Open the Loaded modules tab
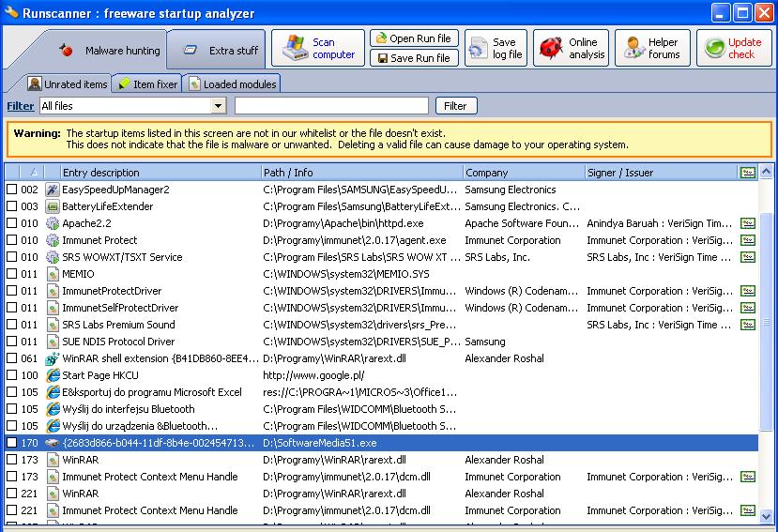Image resolution: width=778 pixels, height=532 pixels. pos(232,84)
